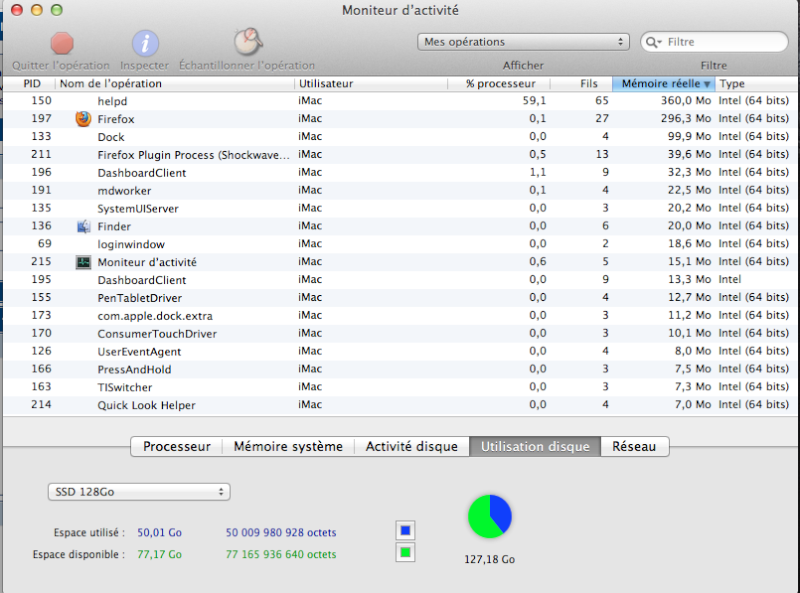Select the UserEventAgent process row
The height and width of the screenshot is (593, 800).
401,351
